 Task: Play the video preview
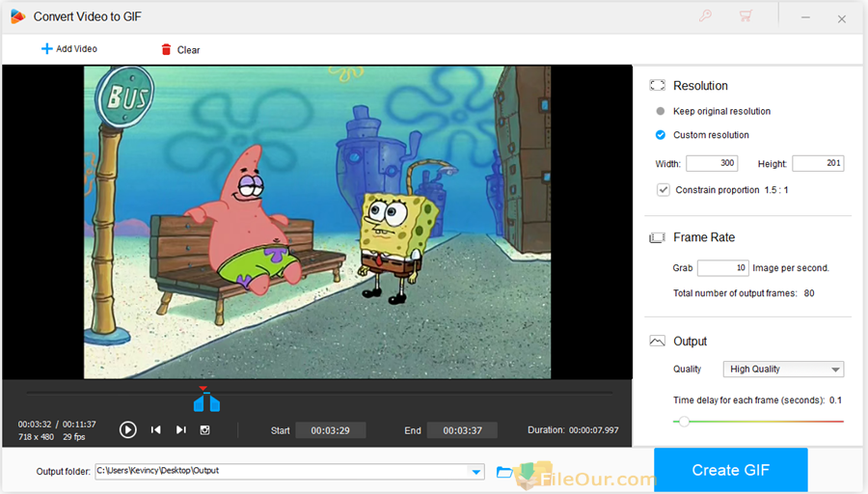coord(128,429)
